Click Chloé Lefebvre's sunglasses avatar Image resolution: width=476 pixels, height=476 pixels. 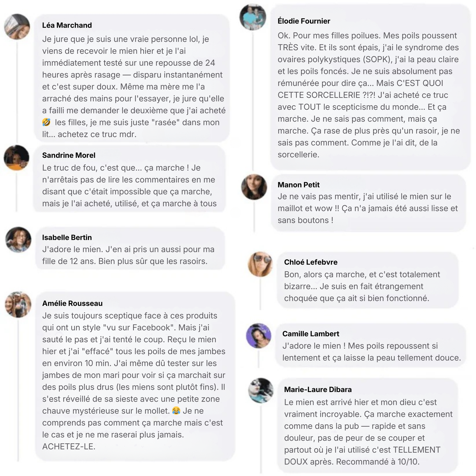coord(260,264)
